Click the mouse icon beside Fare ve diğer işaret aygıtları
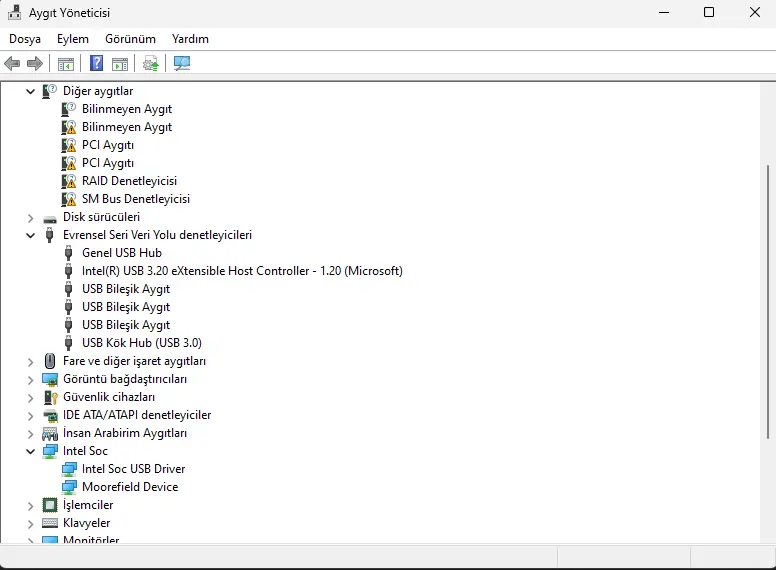The image size is (776, 570). (49, 361)
